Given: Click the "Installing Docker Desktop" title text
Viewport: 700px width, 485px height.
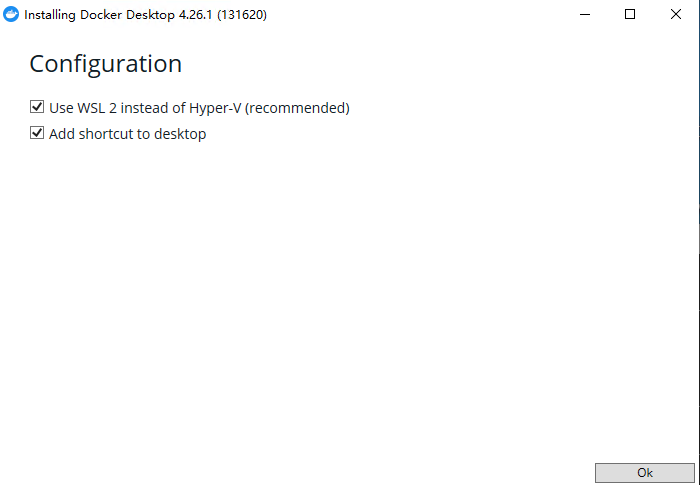Looking at the screenshot, I should 100,15.
